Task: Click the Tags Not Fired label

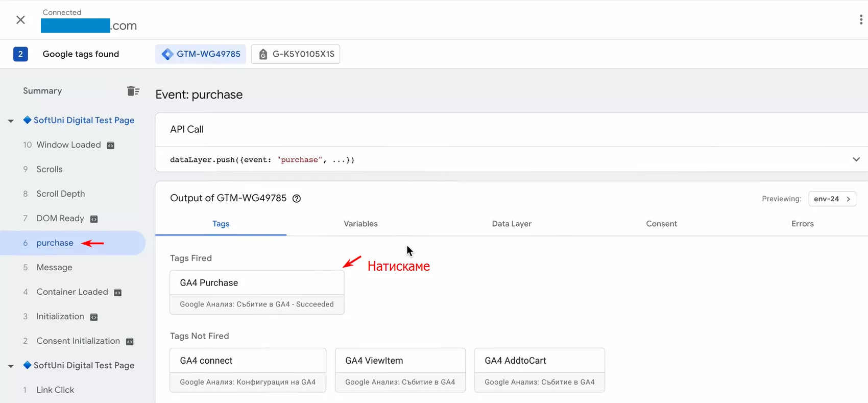Action: click(x=200, y=336)
